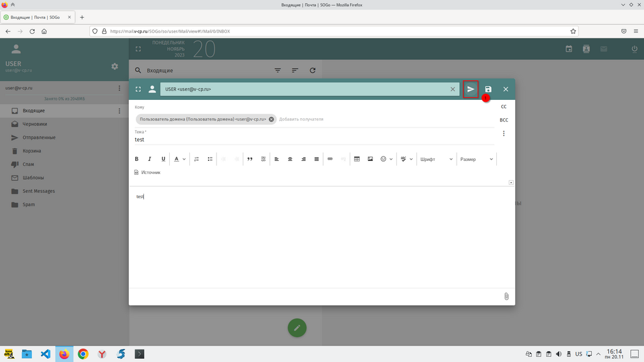This screenshot has height=362, width=644.
Task: Insert a hyperlink in the editor
Action: [x=330, y=159]
